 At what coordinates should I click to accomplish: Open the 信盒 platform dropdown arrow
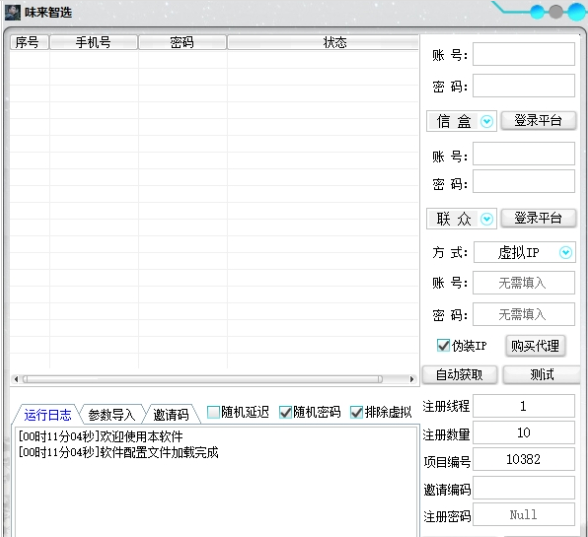(x=487, y=122)
